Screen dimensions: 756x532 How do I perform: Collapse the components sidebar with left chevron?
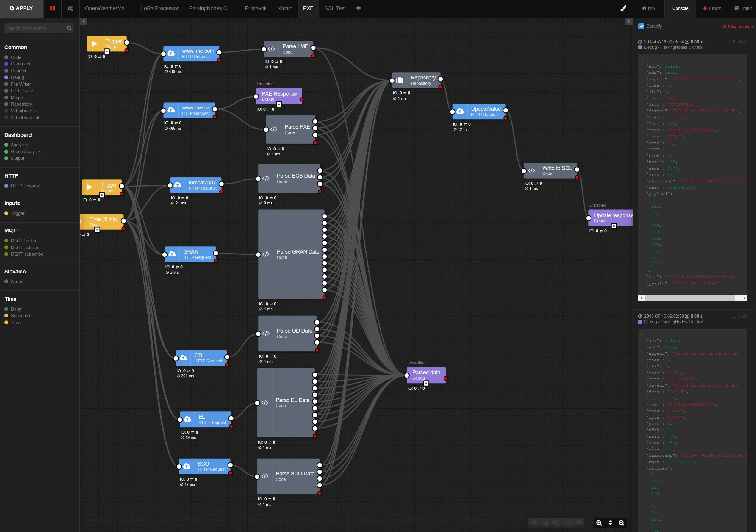(x=84, y=21)
